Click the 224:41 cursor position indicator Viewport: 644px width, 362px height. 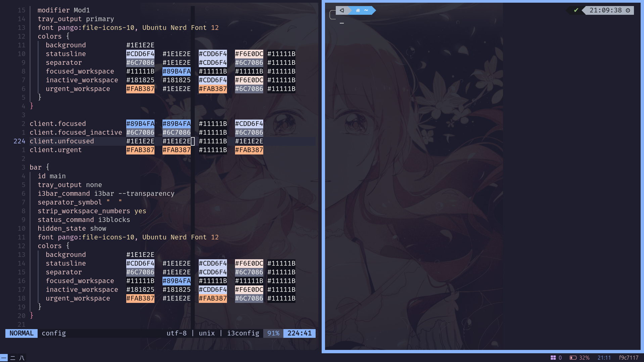pos(300,333)
